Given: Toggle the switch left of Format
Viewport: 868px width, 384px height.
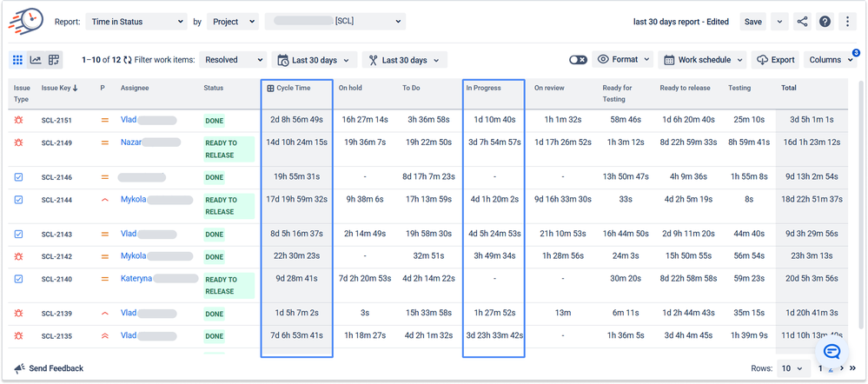Looking at the screenshot, I should pyautogui.click(x=578, y=60).
